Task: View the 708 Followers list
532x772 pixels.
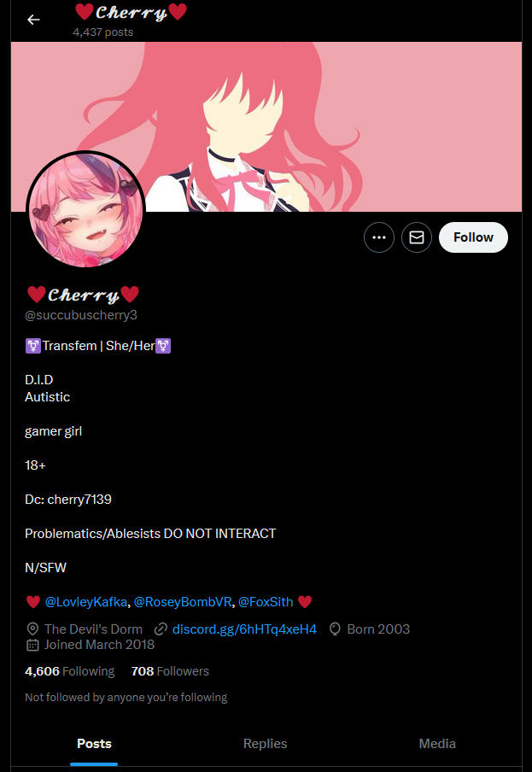Action: click(170, 671)
